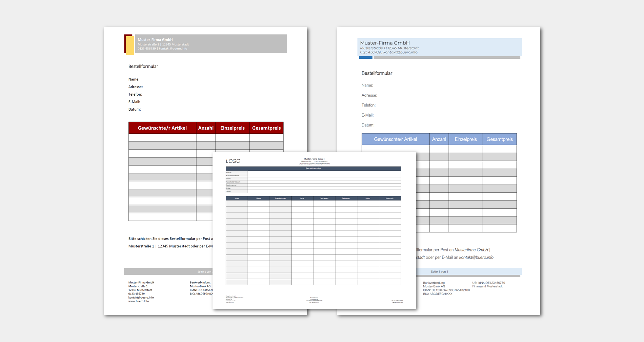
Task: Click 'Produktnummer' column header on center form
Action: 280,198
